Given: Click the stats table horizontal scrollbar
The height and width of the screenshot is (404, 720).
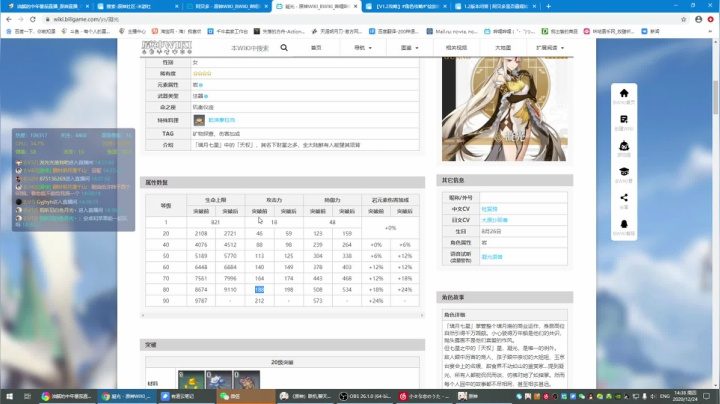Looking at the screenshot, I should [282, 315].
